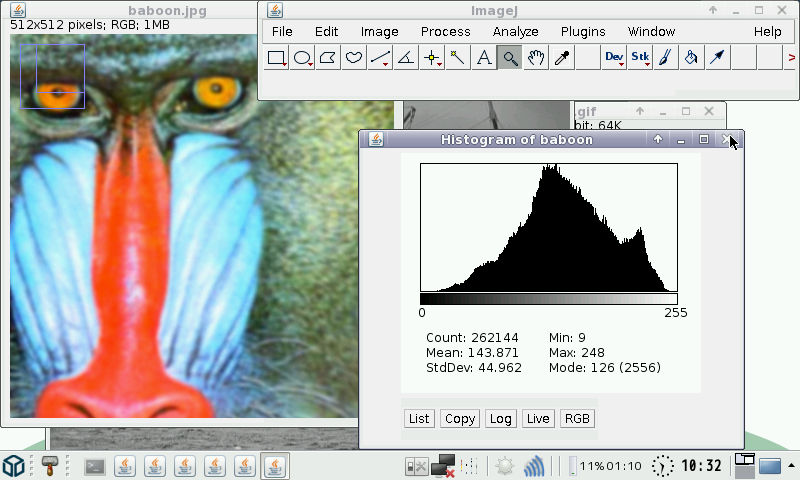Open the Analyze menu
This screenshot has height=480, width=800.
(515, 32)
